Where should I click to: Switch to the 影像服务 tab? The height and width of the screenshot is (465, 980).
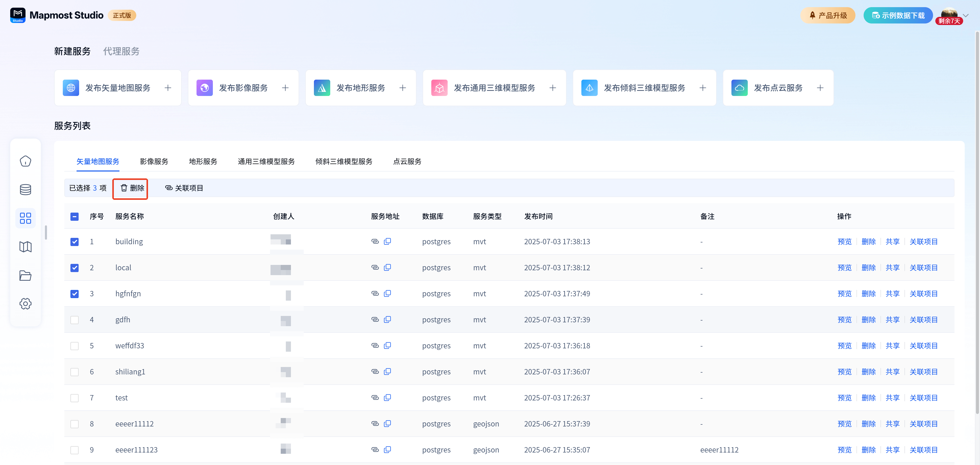pyautogui.click(x=154, y=161)
